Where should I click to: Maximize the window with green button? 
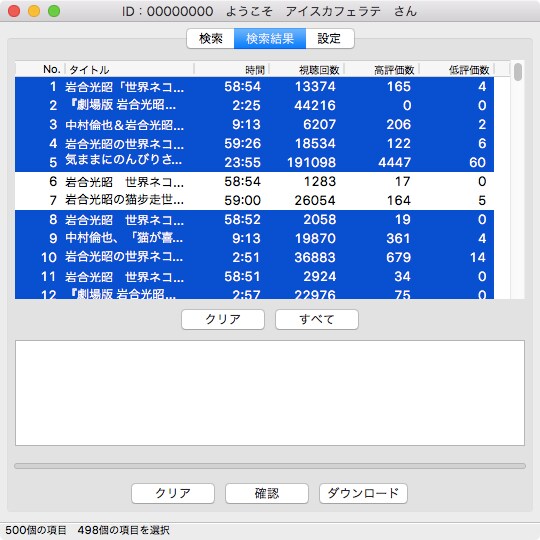[54, 11]
